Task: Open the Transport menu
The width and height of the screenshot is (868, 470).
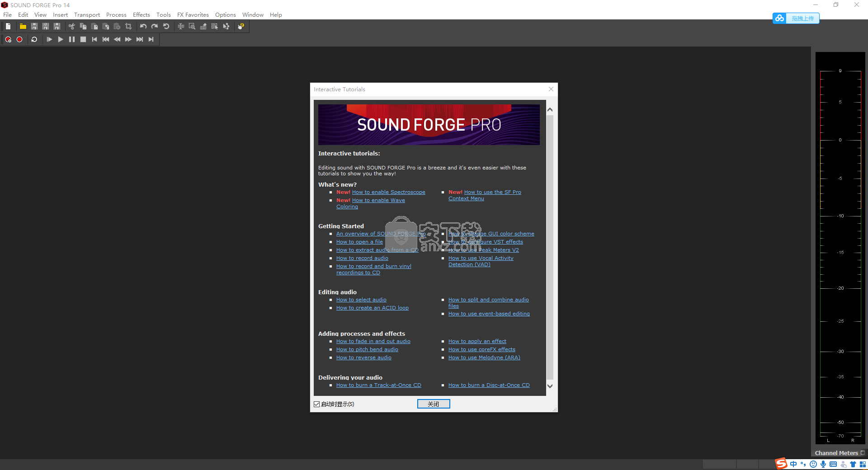Action: 87,15
